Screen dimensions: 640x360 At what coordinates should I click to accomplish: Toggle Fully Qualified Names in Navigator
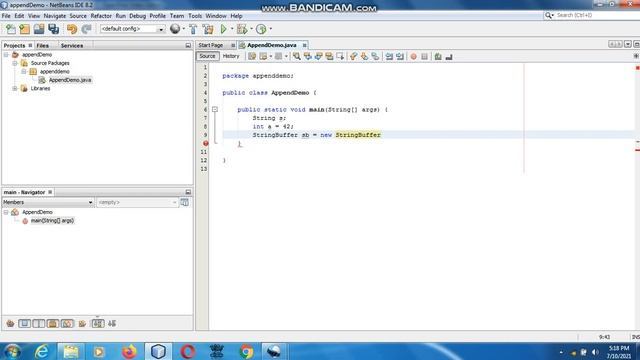pos(82,324)
